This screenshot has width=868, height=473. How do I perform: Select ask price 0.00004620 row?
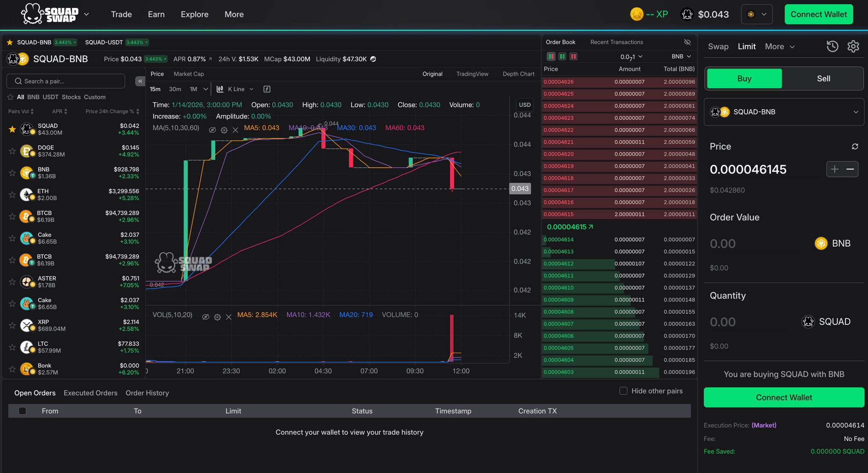[619, 154]
